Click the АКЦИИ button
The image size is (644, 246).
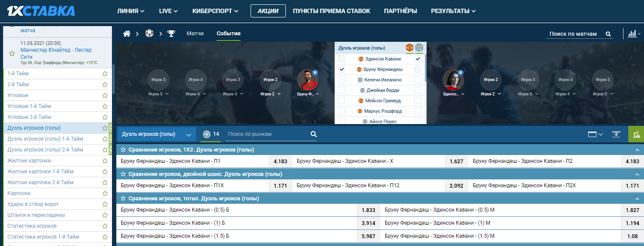click(268, 11)
